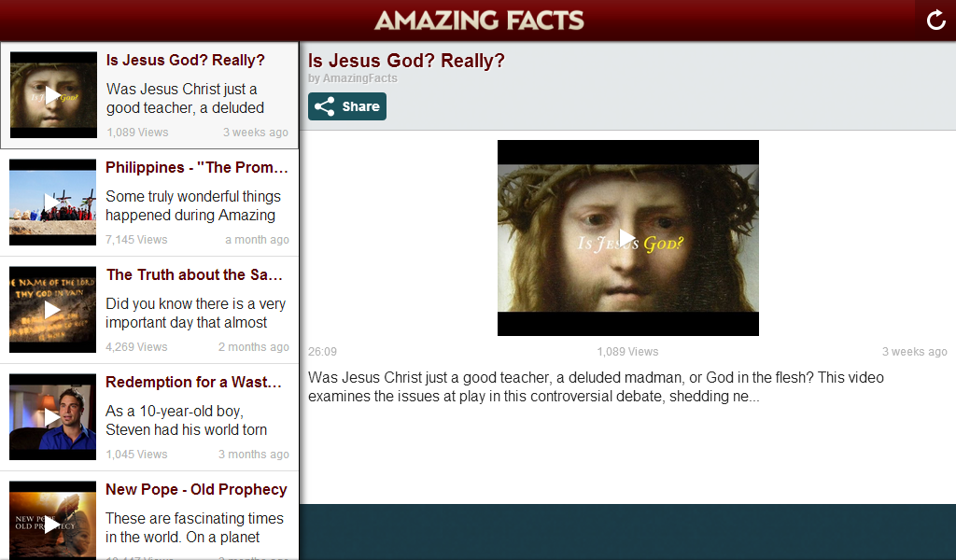Click the Share button
The height and width of the screenshot is (560, 956).
(x=346, y=106)
